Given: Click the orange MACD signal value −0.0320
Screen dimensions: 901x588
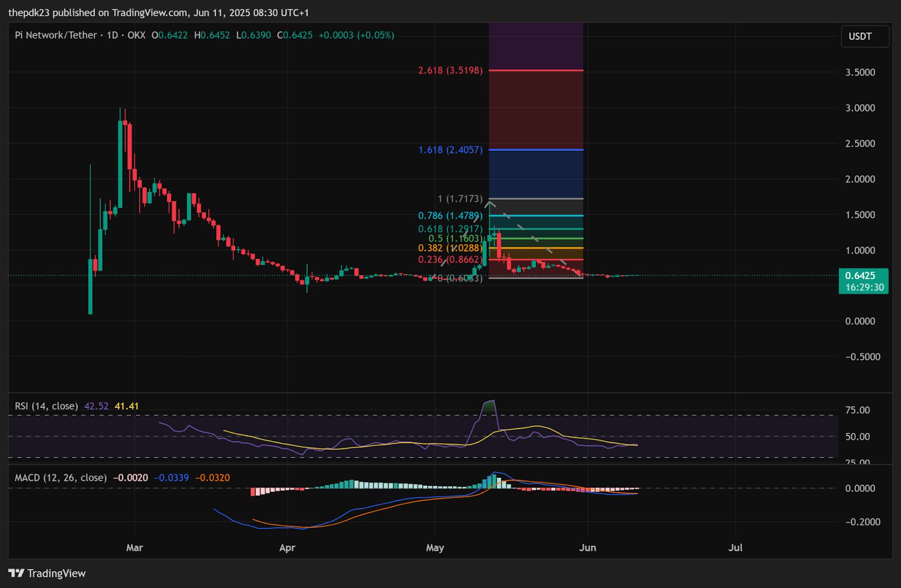Looking at the screenshot, I should coord(212,478).
